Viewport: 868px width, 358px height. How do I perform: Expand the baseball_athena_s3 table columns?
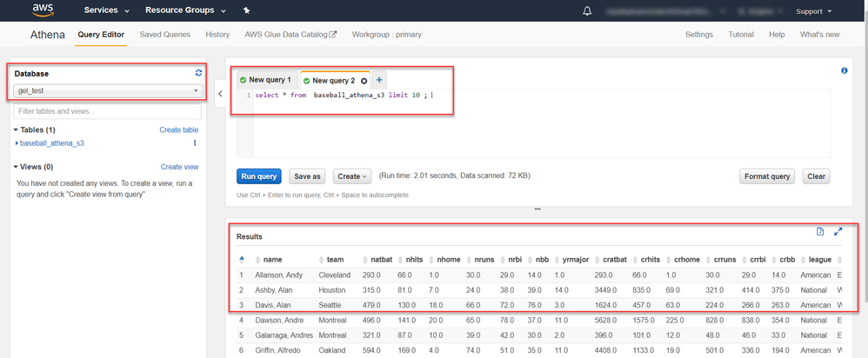(x=17, y=143)
